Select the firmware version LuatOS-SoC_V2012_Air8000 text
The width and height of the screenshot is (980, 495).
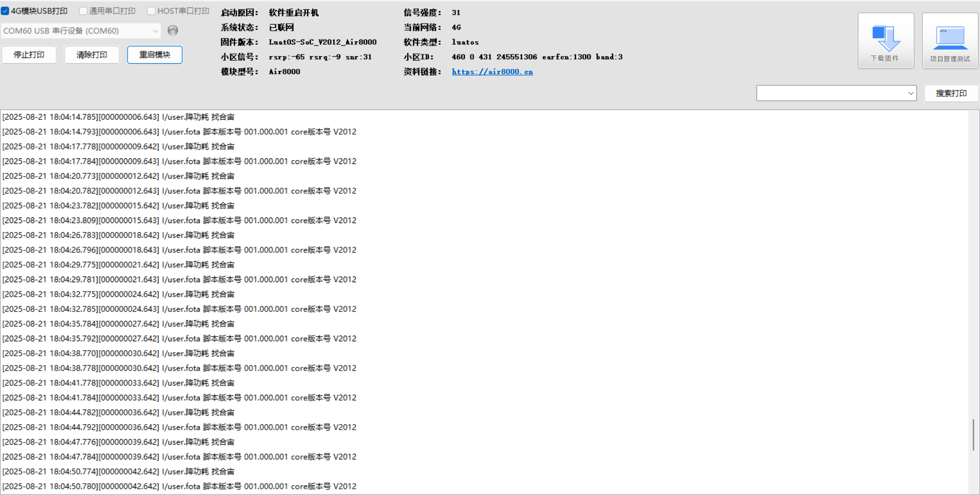point(323,42)
